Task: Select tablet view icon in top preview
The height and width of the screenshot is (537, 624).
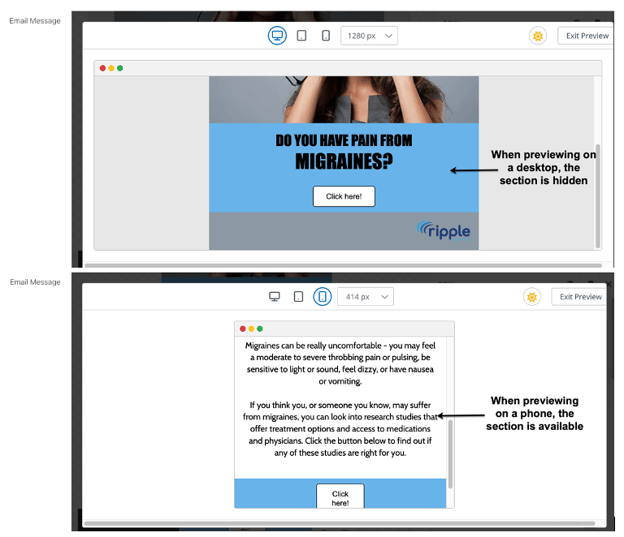Action: 302,36
